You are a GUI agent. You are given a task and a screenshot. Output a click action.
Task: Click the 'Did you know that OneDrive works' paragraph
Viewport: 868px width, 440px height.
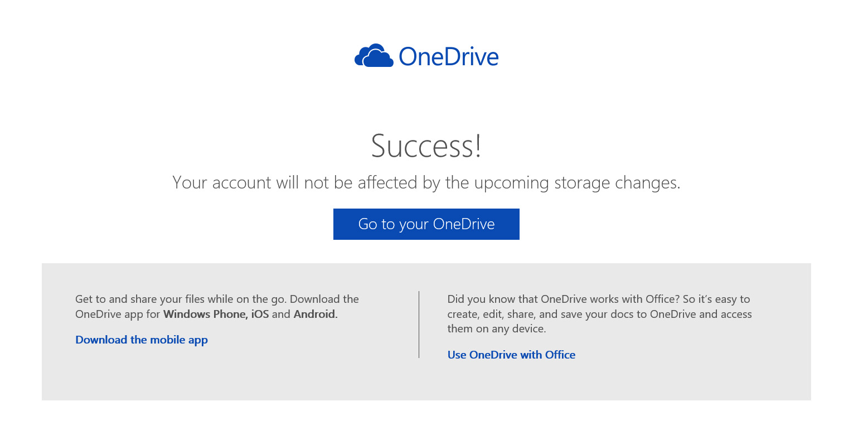(x=600, y=314)
